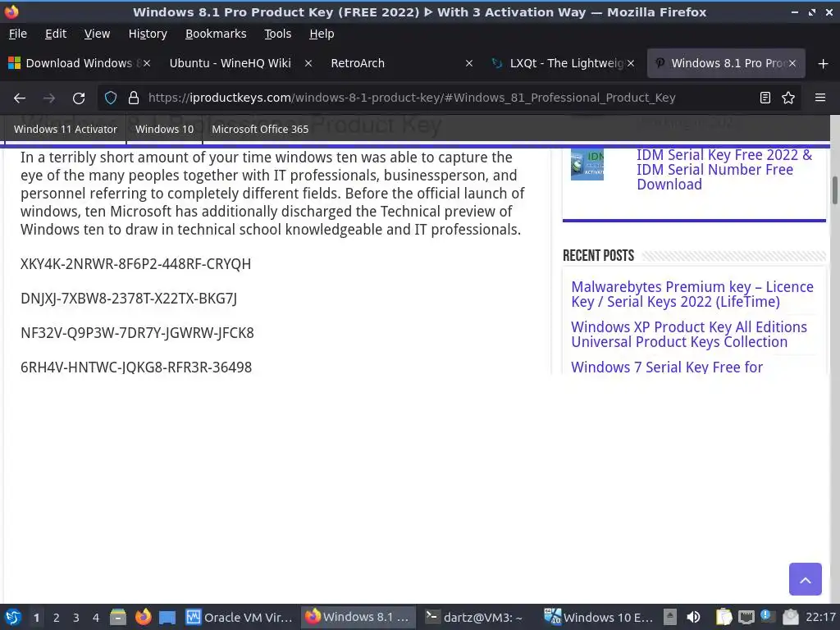Bookmark this page with the star
The image size is (840, 630).
788,98
